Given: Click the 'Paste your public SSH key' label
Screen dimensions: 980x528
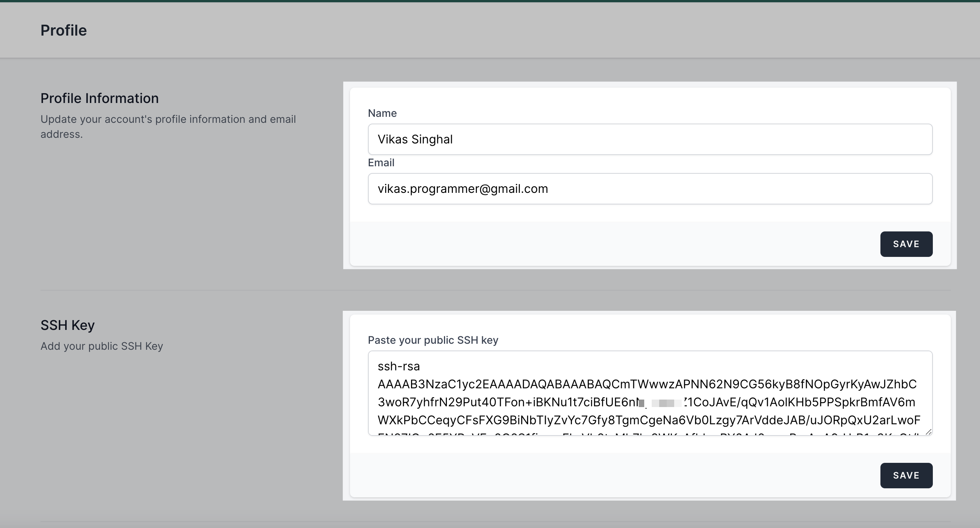Looking at the screenshot, I should click(433, 340).
